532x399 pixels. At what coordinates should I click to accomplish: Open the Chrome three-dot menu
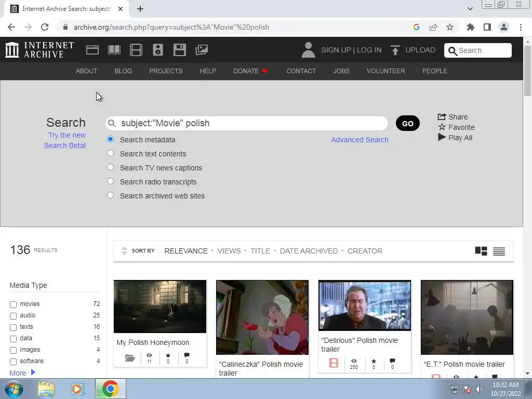click(521, 27)
